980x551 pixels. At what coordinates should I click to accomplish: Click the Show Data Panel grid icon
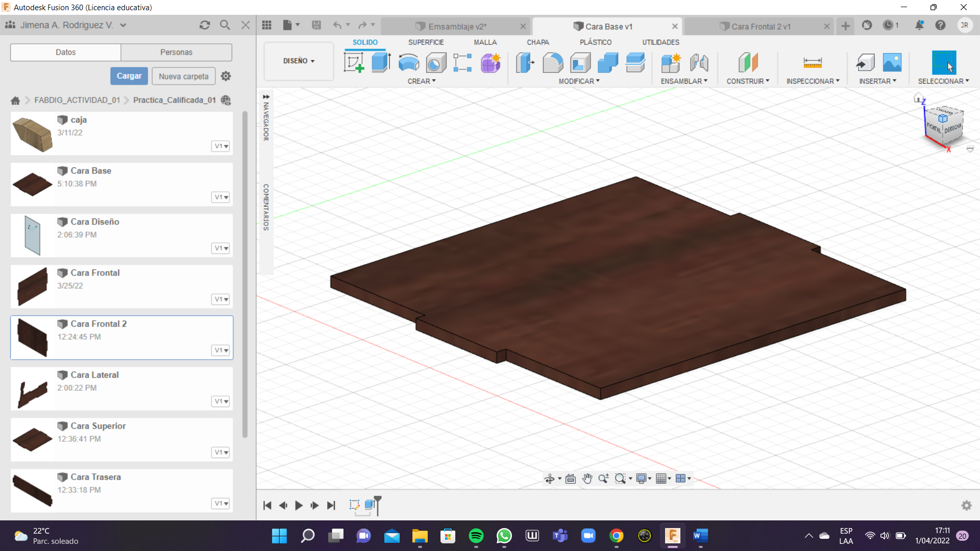pos(266,25)
